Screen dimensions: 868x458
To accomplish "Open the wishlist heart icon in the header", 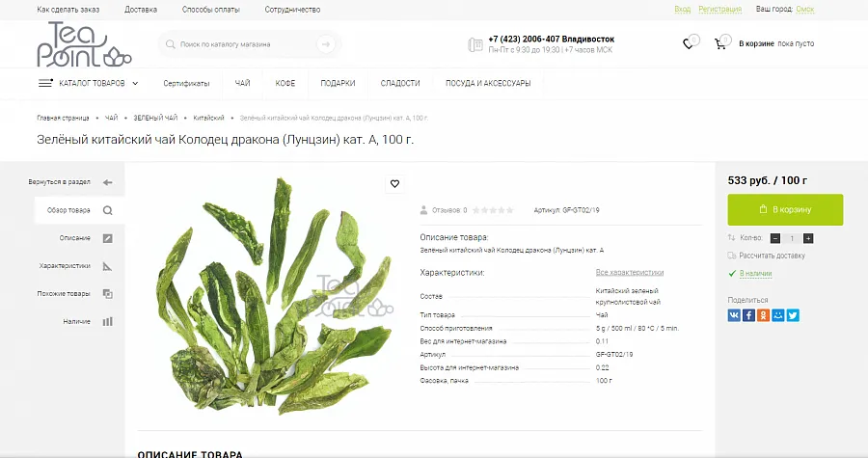I will pos(688,43).
